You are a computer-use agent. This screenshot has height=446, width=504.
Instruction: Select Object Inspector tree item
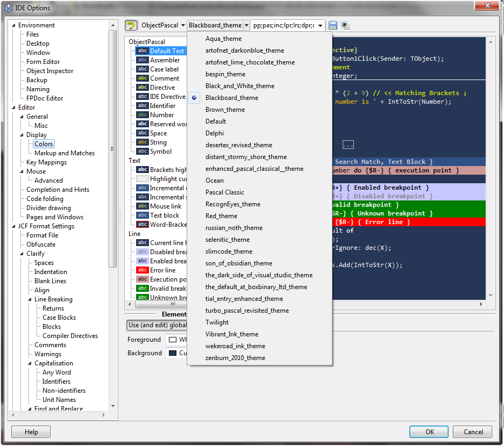tap(50, 70)
